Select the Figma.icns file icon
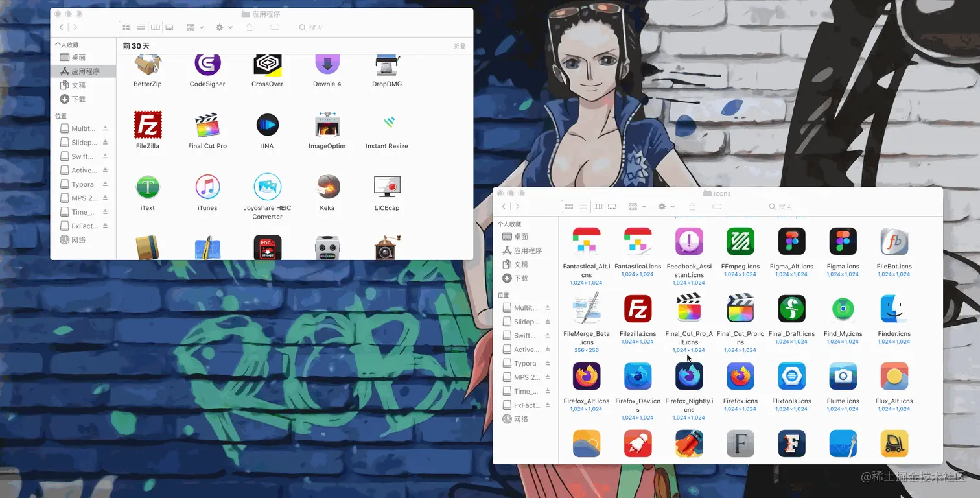 (843, 241)
